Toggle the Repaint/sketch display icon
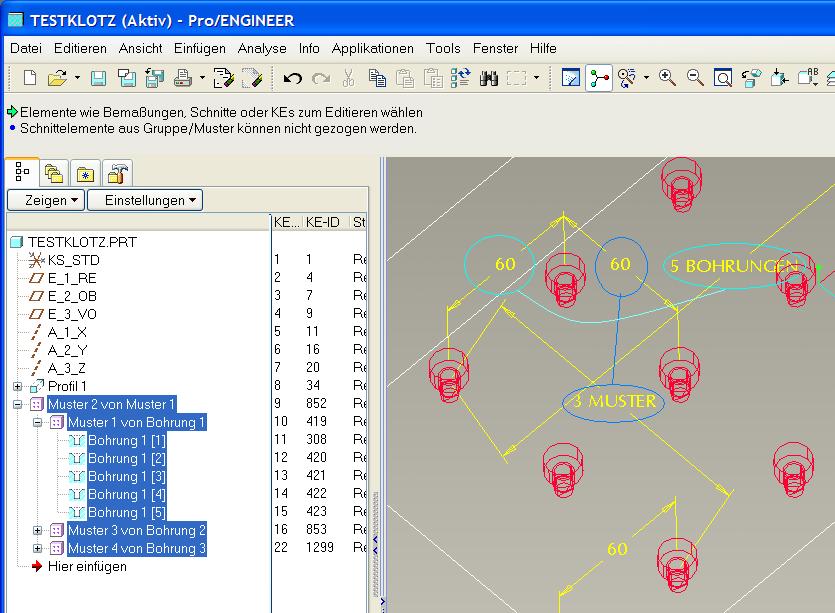Viewport: 835px width, 613px height. tap(571, 78)
